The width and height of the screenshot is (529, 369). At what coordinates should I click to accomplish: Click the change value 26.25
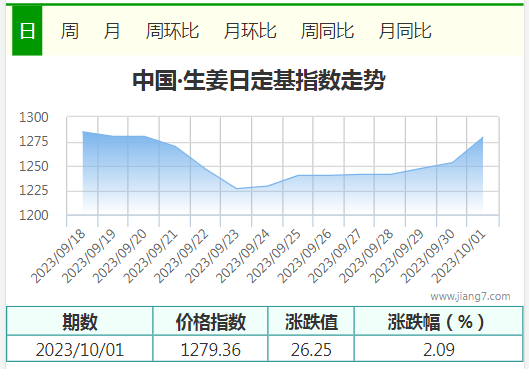tap(311, 349)
